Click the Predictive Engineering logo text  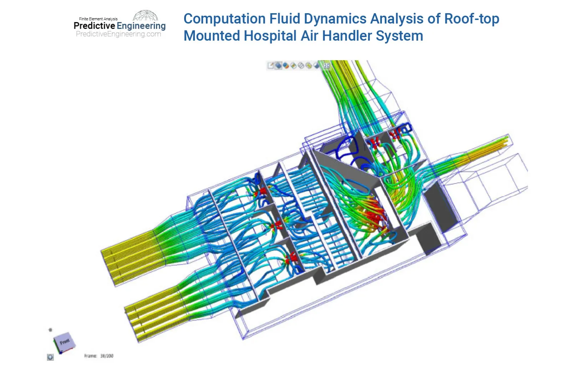(x=120, y=26)
